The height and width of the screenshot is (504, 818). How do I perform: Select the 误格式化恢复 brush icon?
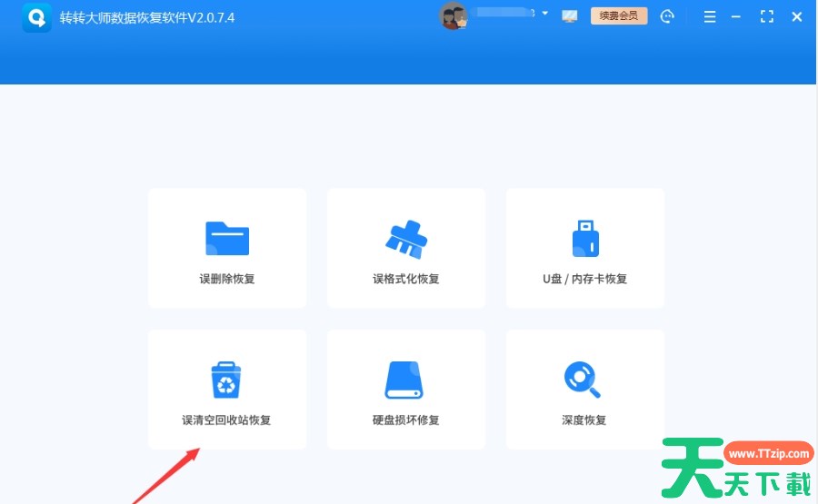click(405, 238)
